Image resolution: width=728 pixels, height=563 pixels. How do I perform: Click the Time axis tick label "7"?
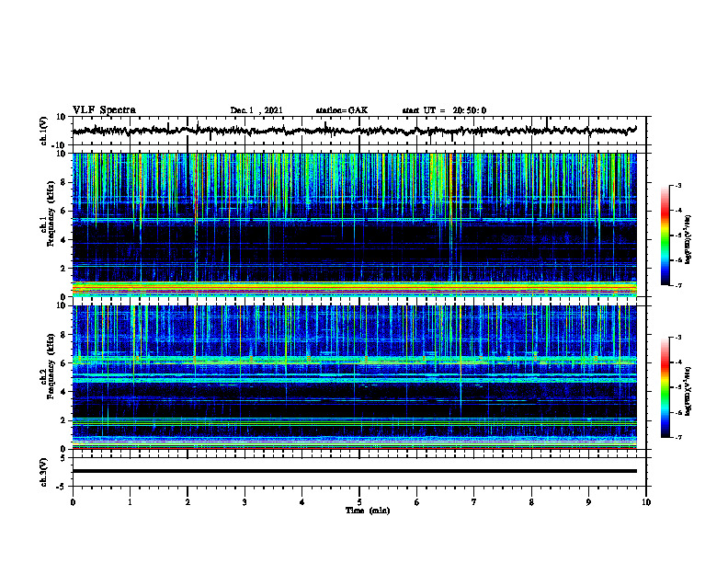pos(474,502)
